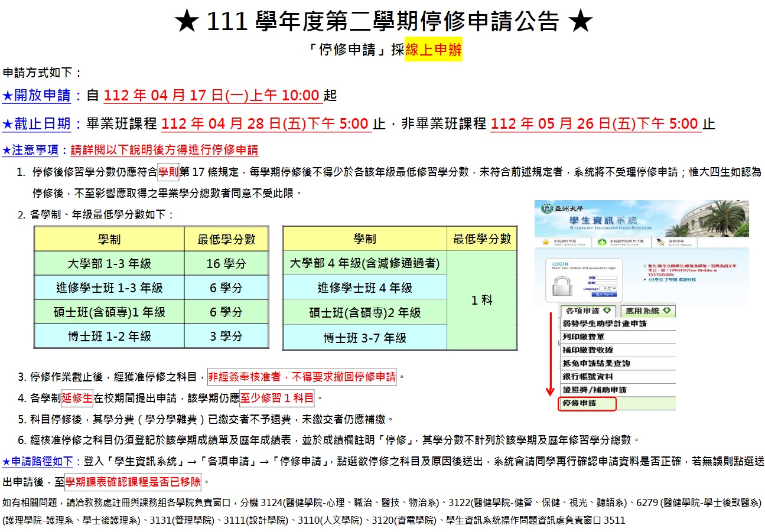Expand the 應用系統 menu arrow
The height and width of the screenshot is (532, 765).
[x=667, y=310]
